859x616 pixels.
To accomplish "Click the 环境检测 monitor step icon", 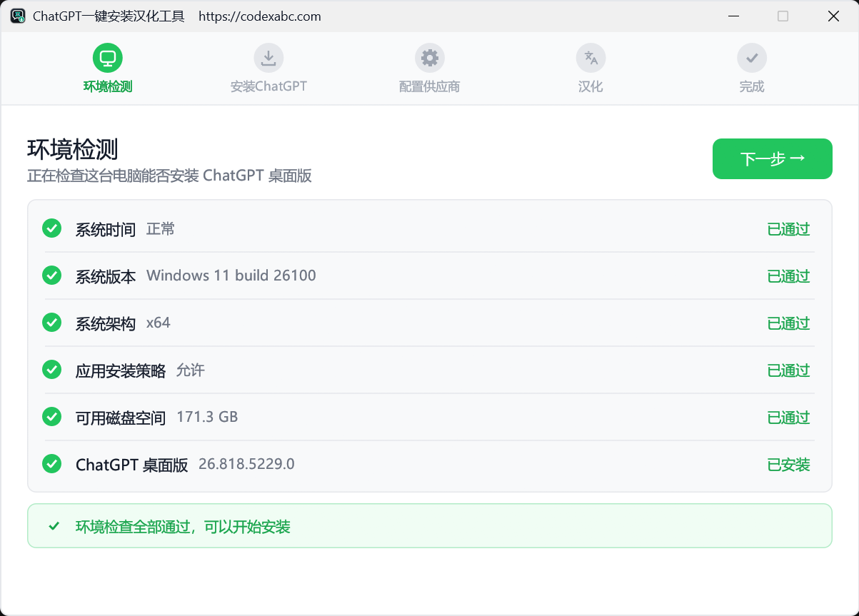I will pyautogui.click(x=108, y=58).
